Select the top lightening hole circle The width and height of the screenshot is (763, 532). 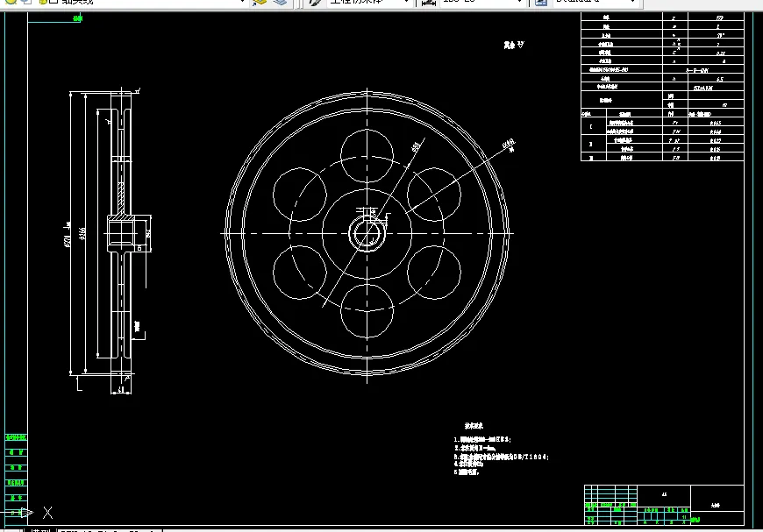pyautogui.click(x=367, y=156)
